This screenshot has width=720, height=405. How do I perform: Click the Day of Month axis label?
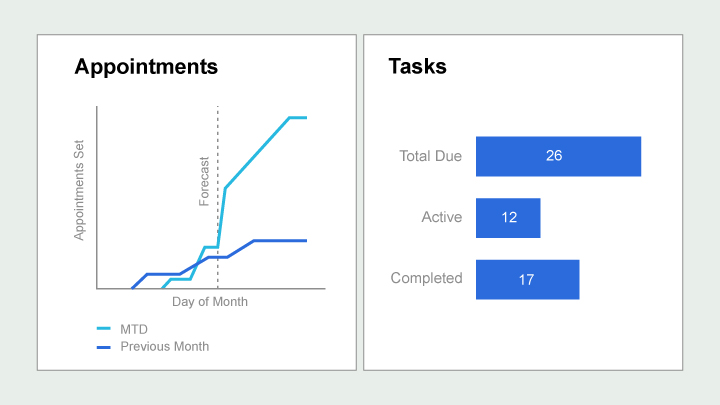210,302
